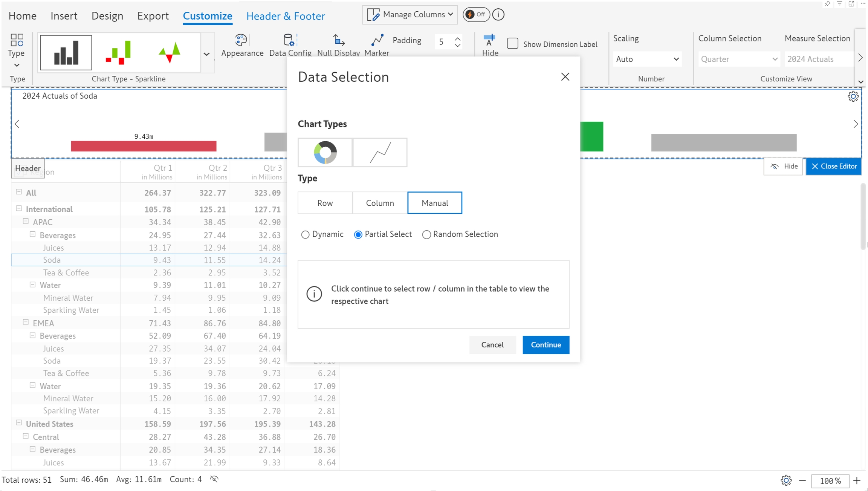This screenshot has height=491, width=868.
Task: Open the Appearance settings icon
Action: click(241, 41)
